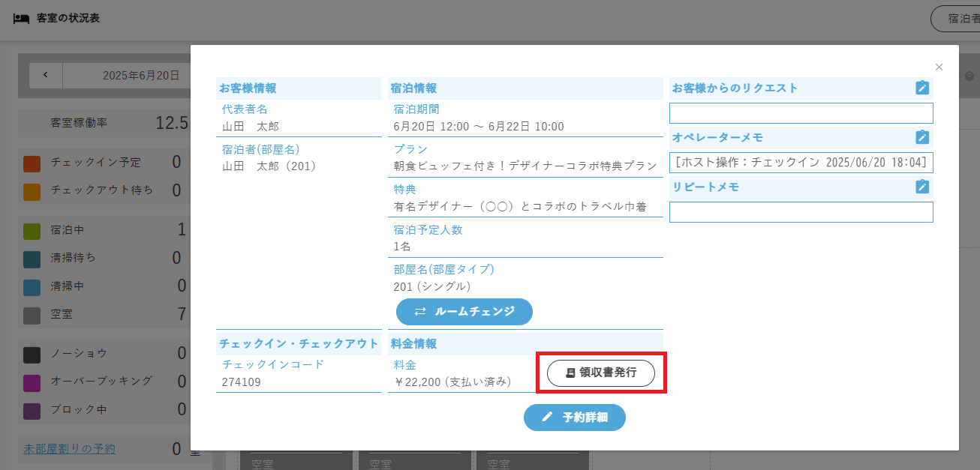Screen dimensions: 980x470
Task: Go to previous date with left arrow
Action: 46,75
